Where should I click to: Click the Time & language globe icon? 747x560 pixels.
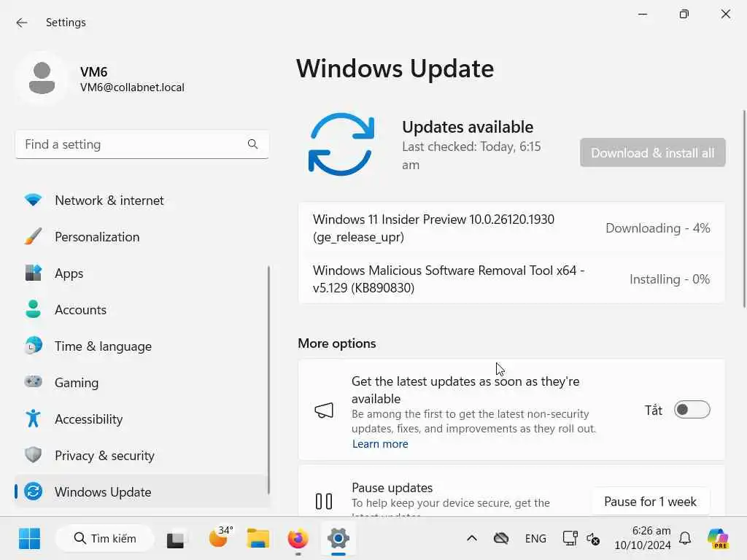33,346
